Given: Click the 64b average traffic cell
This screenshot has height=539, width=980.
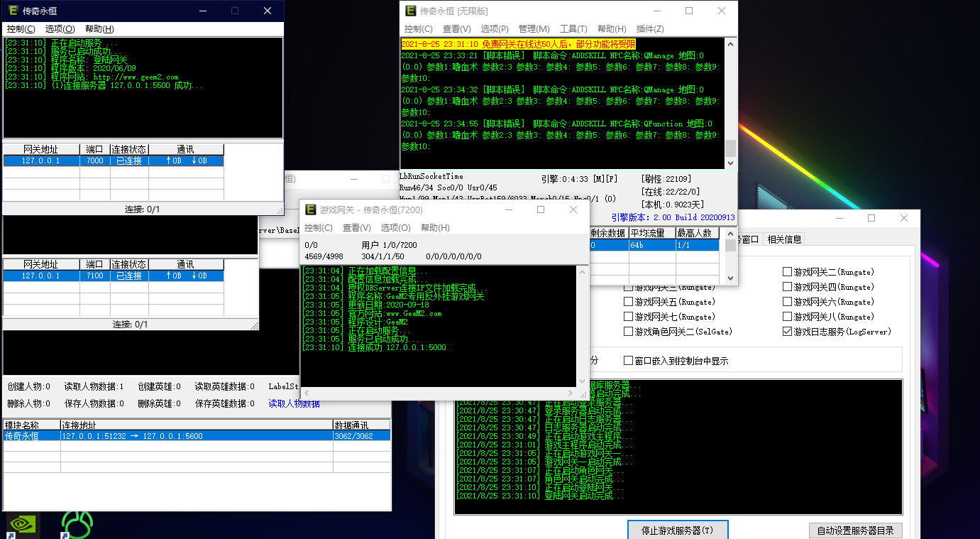Looking at the screenshot, I should pos(651,245).
